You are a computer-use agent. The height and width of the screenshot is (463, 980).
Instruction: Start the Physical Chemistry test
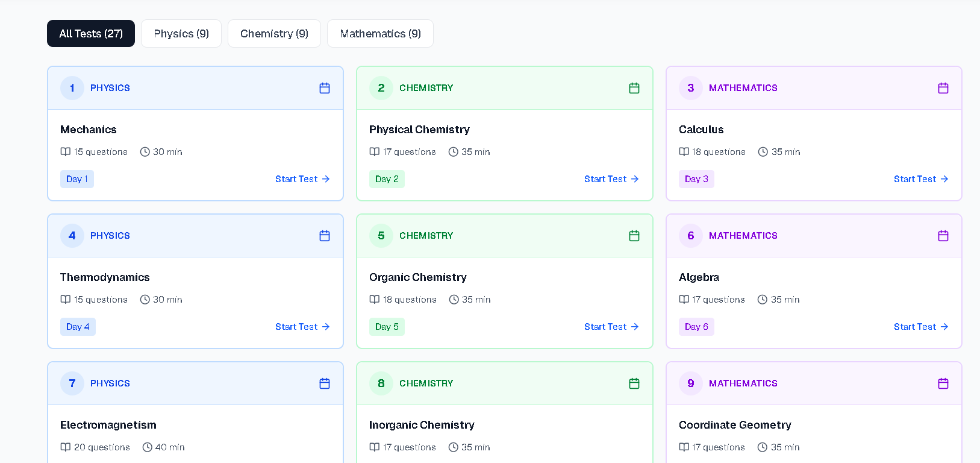(x=611, y=179)
